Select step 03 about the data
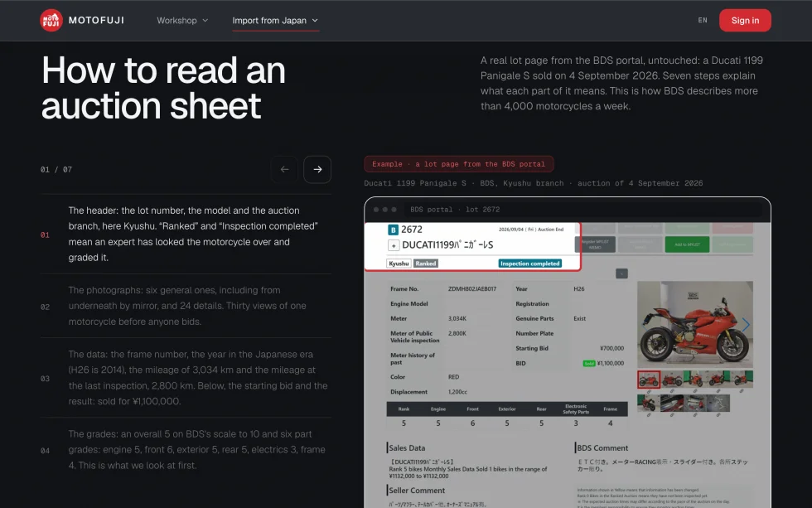The width and height of the screenshot is (812, 508). click(186, 378)
